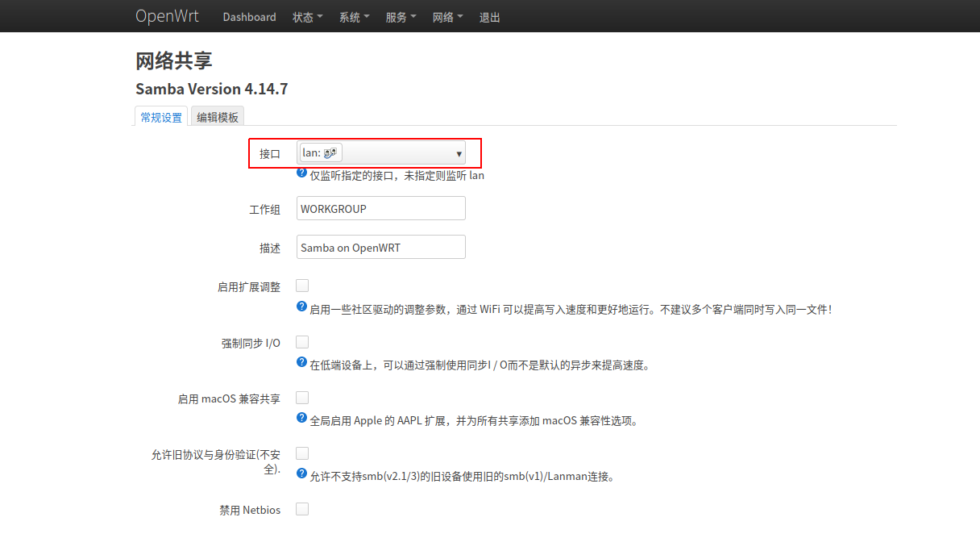
Task: Open the 服务 menu
Action: (x=401, y=17)
